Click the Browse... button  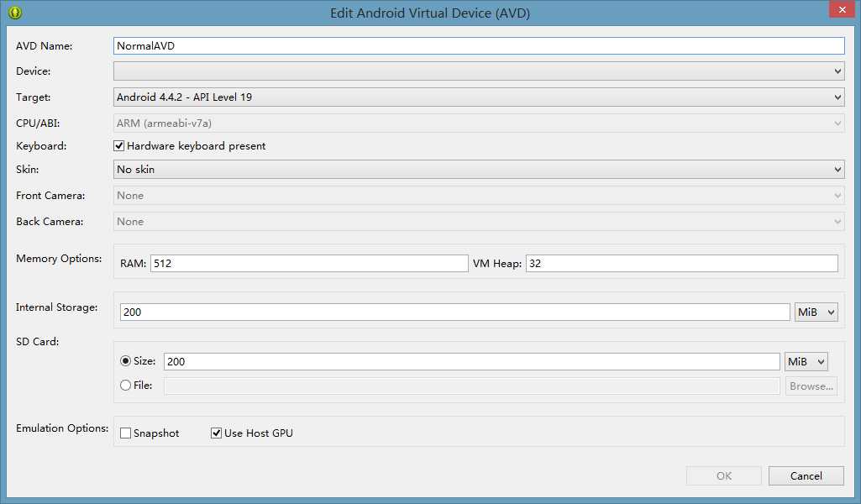(x=811, y=386)
